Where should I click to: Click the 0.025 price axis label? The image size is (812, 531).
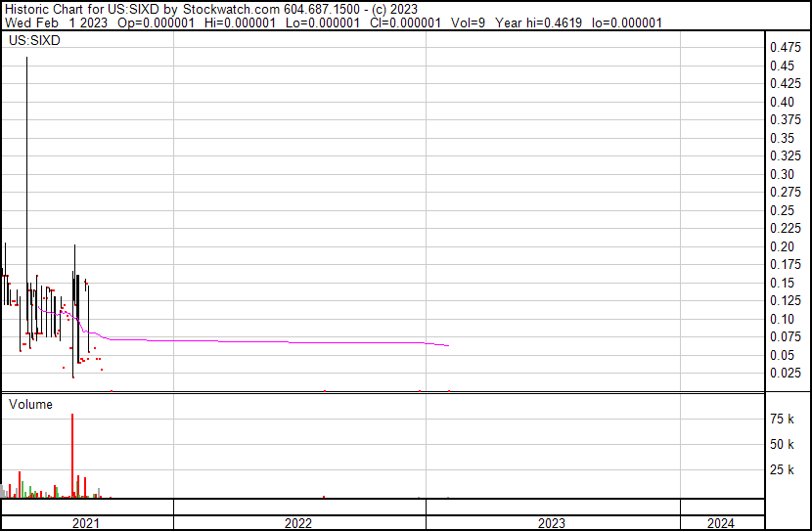(x=785, y=373)
